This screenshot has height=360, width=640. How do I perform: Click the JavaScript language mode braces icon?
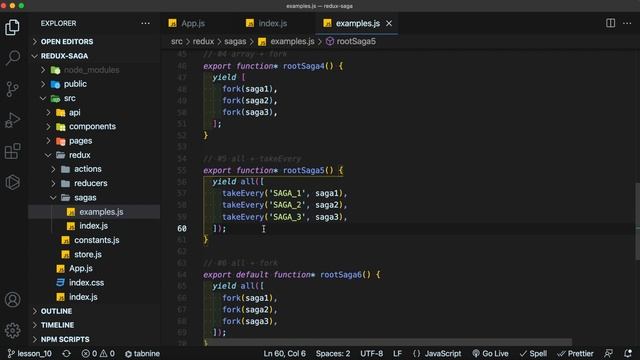coord(416,353)
